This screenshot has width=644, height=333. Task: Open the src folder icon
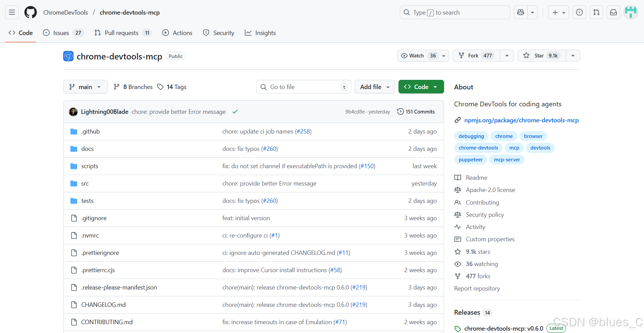74,183
